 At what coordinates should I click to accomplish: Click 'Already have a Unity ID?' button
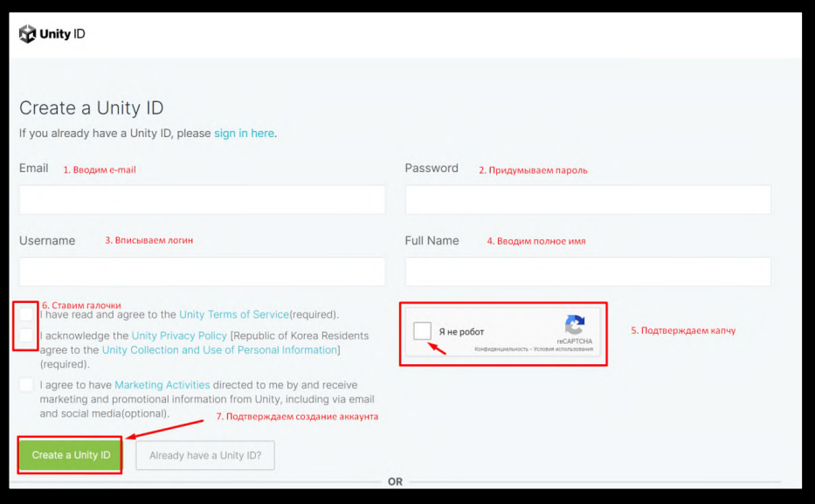point(205,455)
